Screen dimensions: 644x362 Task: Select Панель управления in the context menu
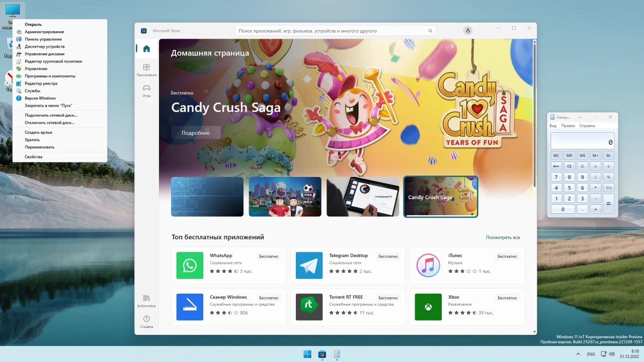click(60, 39)
